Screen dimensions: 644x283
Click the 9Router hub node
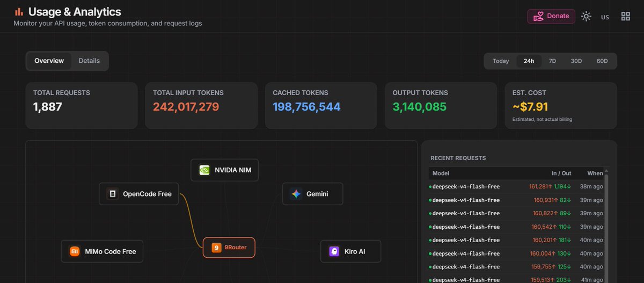pyautogui.click(x=229, y=248)
